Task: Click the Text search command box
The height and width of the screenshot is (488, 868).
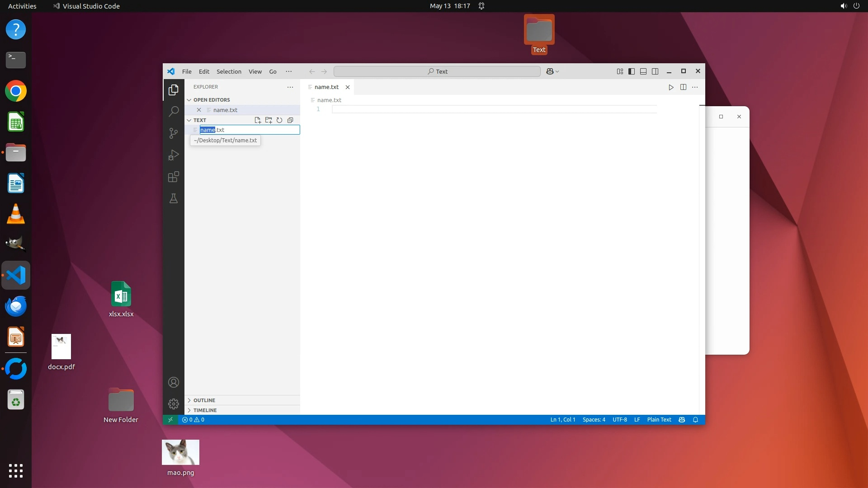Action: click(437, 71)
